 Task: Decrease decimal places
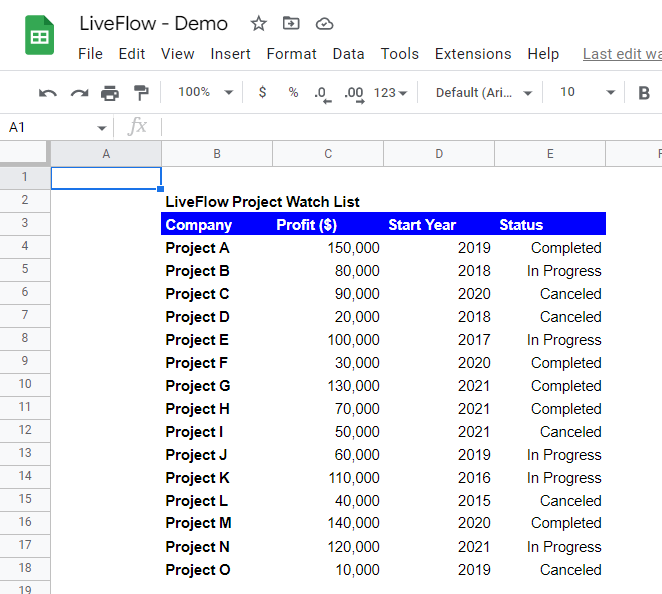tap(323, 94)
